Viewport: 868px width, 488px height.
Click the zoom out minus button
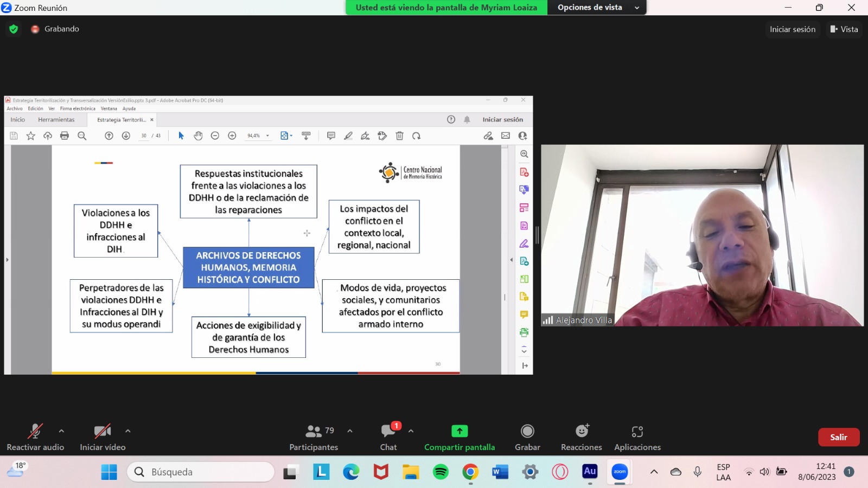215,136
